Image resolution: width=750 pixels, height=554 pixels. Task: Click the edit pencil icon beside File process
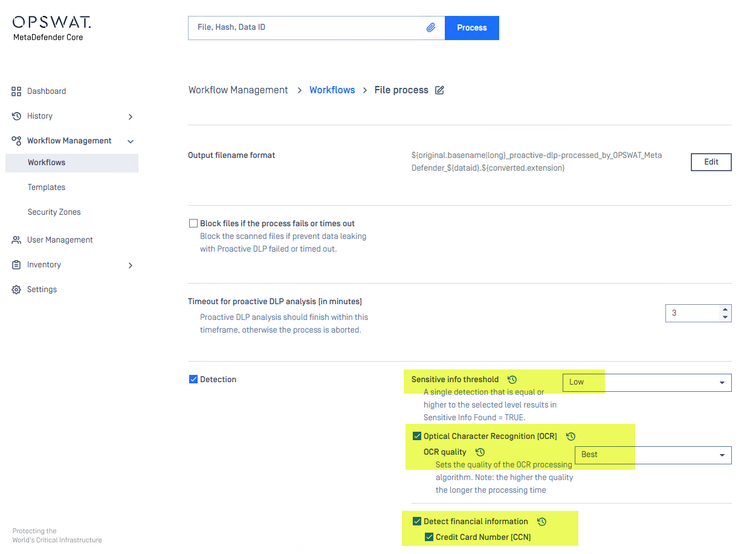(x=440, y=90)
